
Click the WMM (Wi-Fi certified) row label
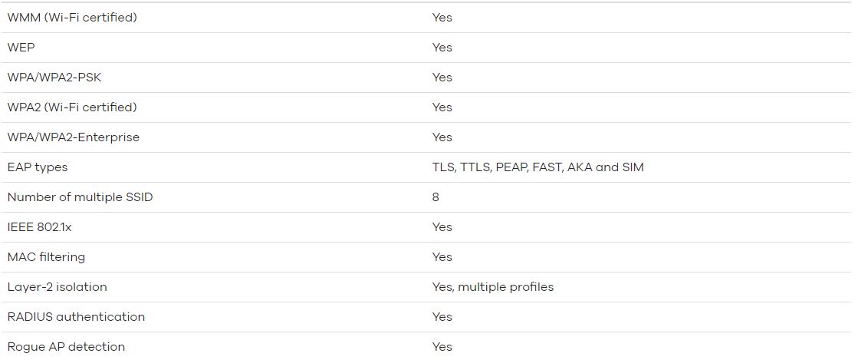(72, 18)
